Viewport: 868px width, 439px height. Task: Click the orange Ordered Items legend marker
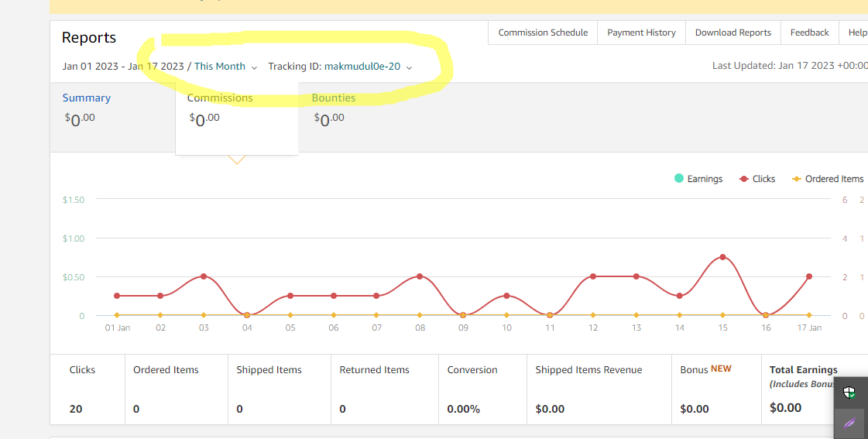[x=797, y=179]
